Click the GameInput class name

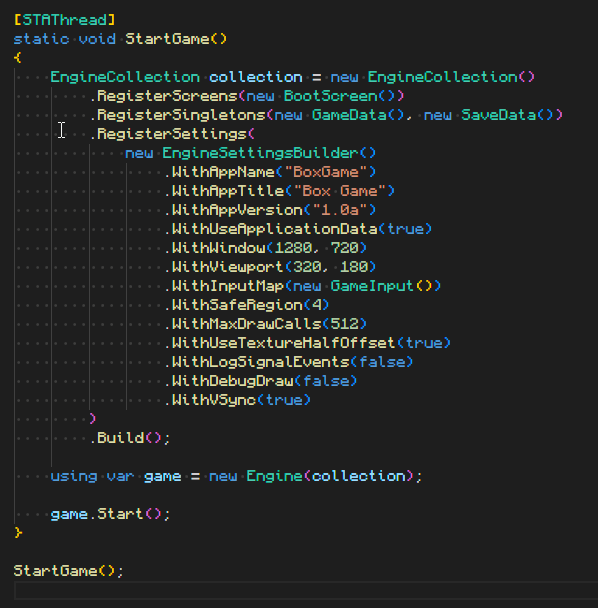tap(373, 286)
